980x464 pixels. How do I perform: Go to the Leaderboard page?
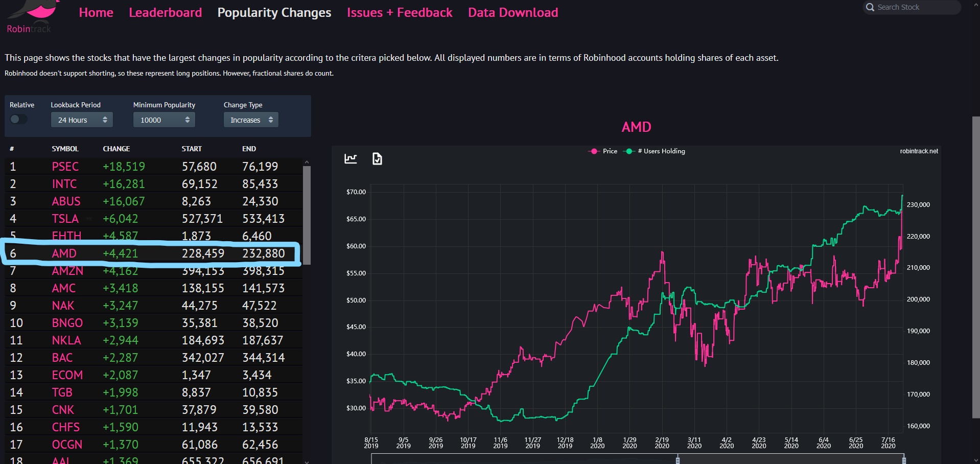[165, 12]
